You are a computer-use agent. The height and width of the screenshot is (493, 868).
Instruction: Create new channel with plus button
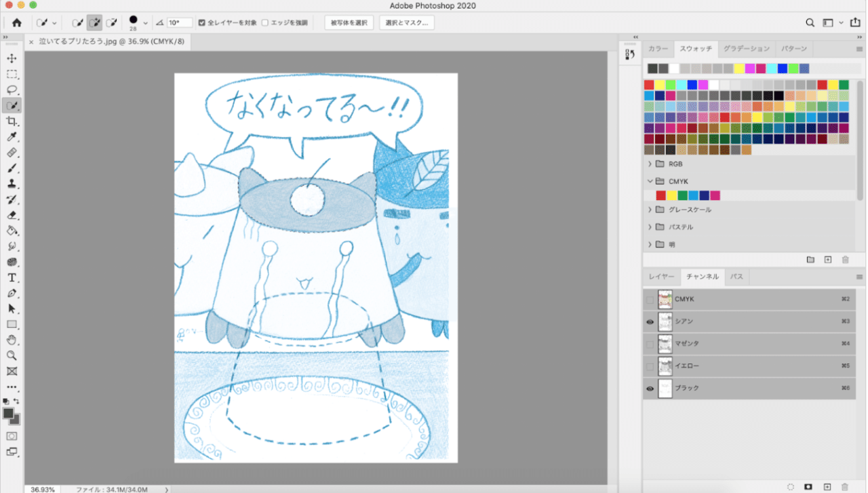[827, 487]
